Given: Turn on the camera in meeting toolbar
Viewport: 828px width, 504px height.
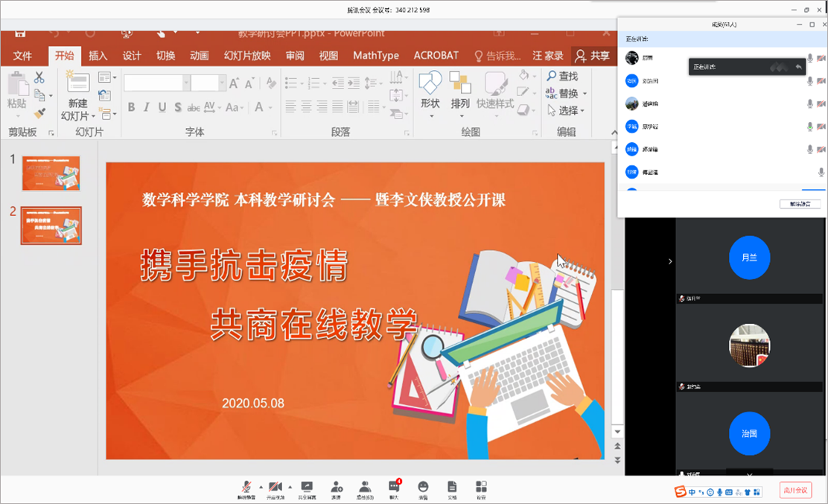Looking at the screenshot, I should pos(275,488).
